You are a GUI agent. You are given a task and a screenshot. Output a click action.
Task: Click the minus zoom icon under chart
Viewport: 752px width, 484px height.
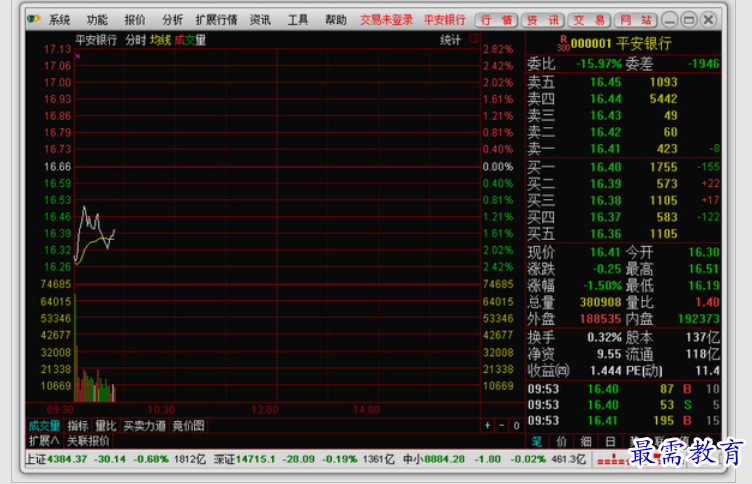point(502,425)
